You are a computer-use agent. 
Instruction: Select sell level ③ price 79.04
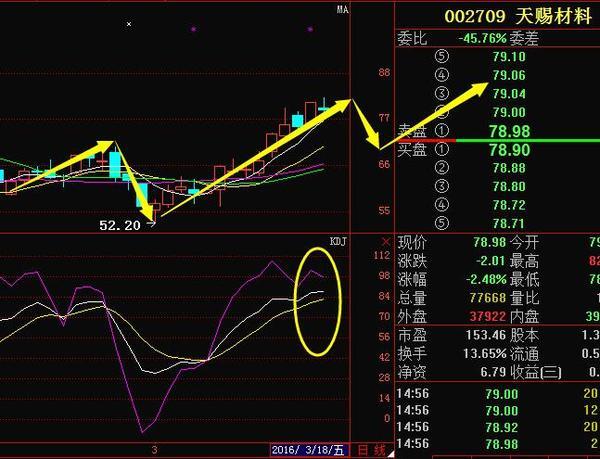[x=509, y=94]
